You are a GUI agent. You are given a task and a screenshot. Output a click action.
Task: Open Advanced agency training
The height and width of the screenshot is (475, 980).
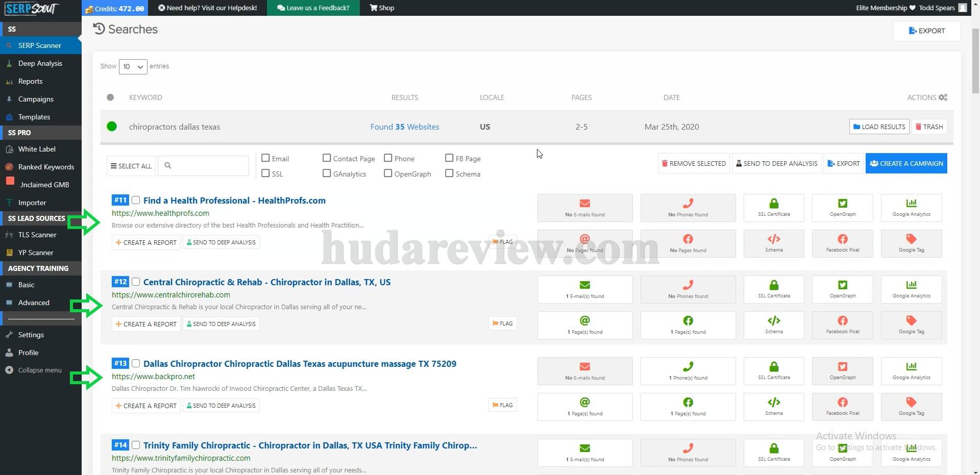click(34, 302)
